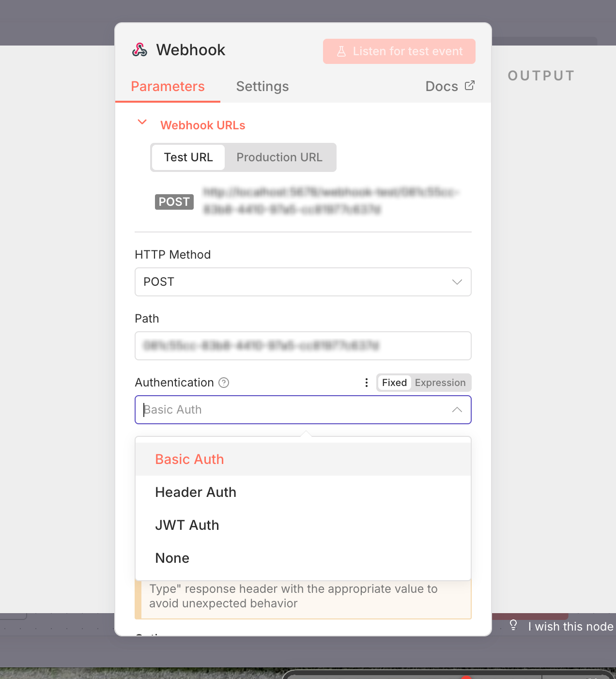Select None as authentication option
616x679 pixels.
[172, 558]
